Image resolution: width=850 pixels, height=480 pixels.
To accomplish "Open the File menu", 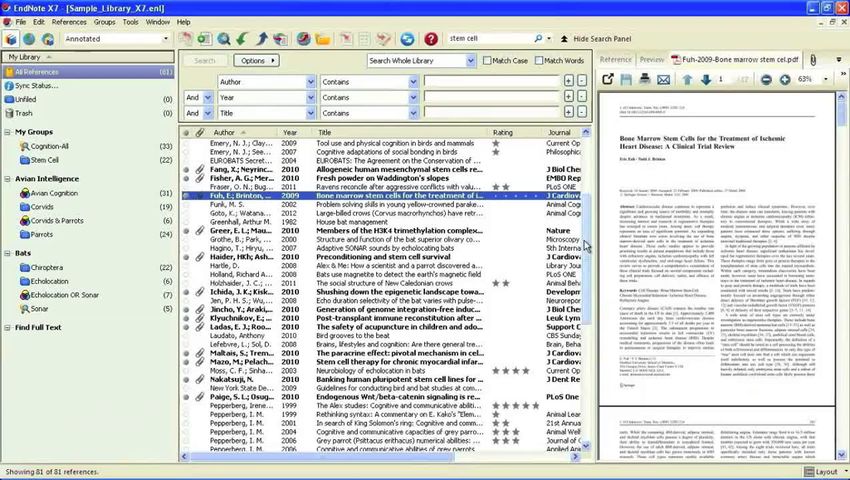I will coord(21,22).
